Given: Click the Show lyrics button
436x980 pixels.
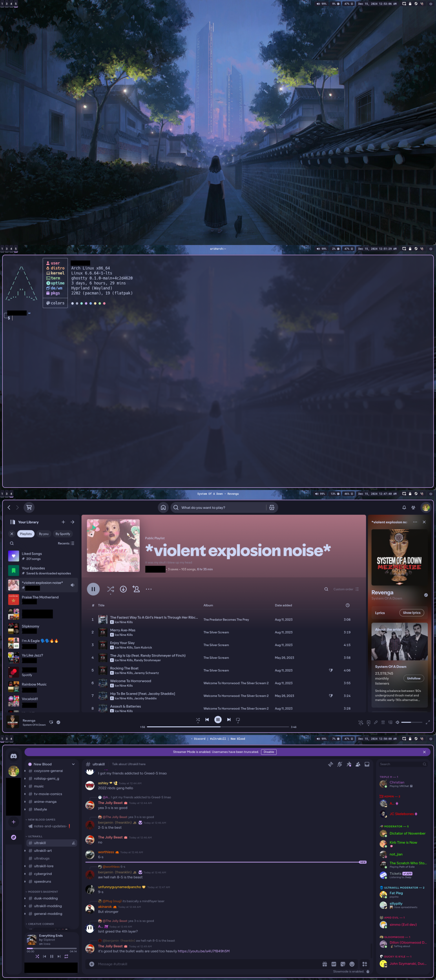Looking at the screenshot, I should click(x=411, y=613).
